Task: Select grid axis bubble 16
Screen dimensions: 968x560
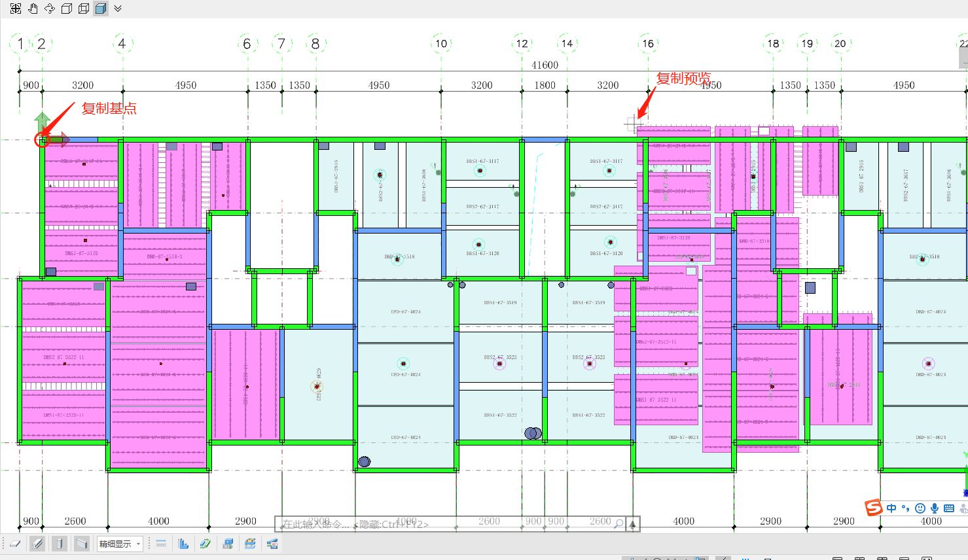Action: [648, 44]
